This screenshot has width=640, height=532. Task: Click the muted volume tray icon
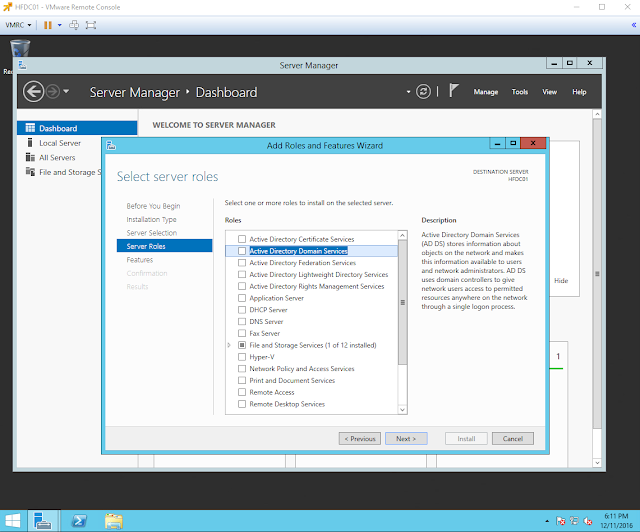click(588, 521)
